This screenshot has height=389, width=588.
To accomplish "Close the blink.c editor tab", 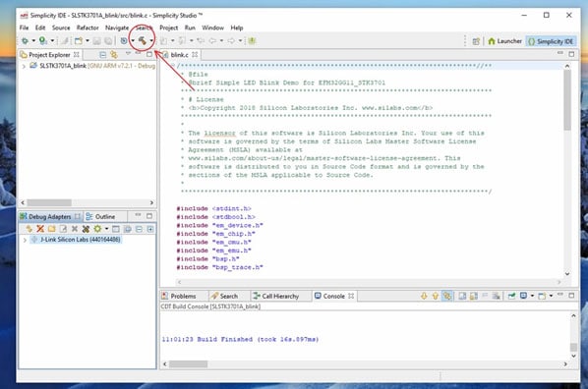I will coord(195,55).
